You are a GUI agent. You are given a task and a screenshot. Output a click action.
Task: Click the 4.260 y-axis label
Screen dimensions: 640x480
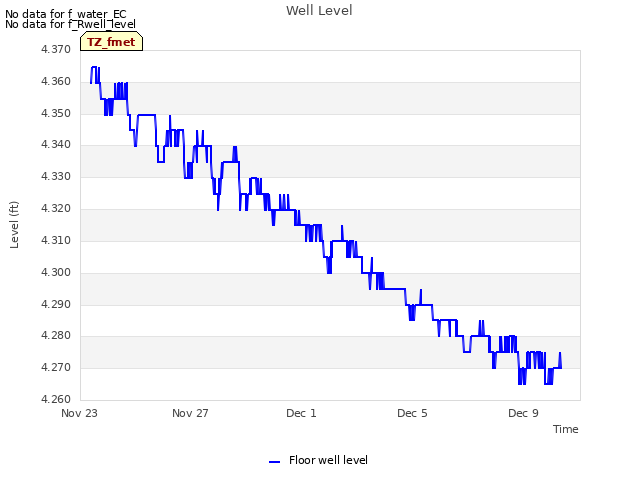pos(56,399)
